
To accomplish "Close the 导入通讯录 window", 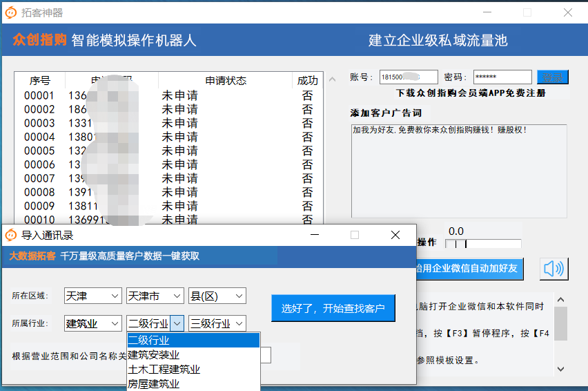I will 395,235.
